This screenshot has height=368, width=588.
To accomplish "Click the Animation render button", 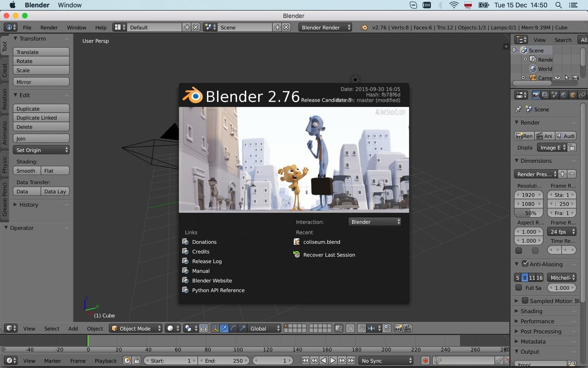I will tap(544, 135).
